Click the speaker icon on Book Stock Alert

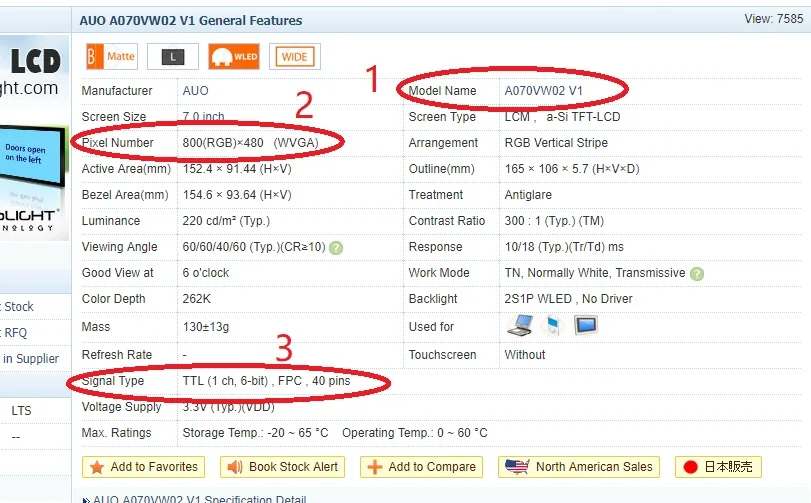click(235, 467)
